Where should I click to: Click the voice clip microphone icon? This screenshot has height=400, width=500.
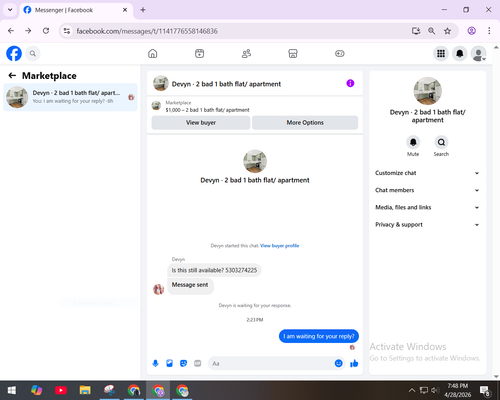click(155, 363)
